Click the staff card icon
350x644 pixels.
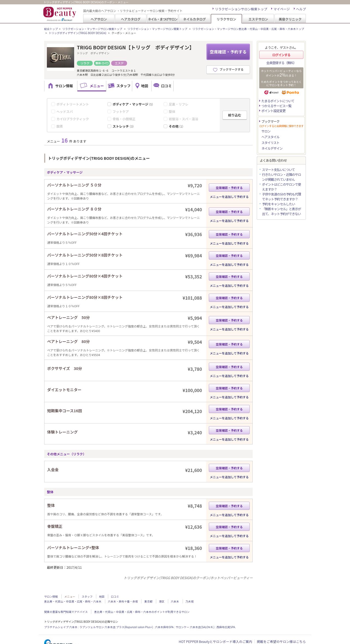point(111,86)
